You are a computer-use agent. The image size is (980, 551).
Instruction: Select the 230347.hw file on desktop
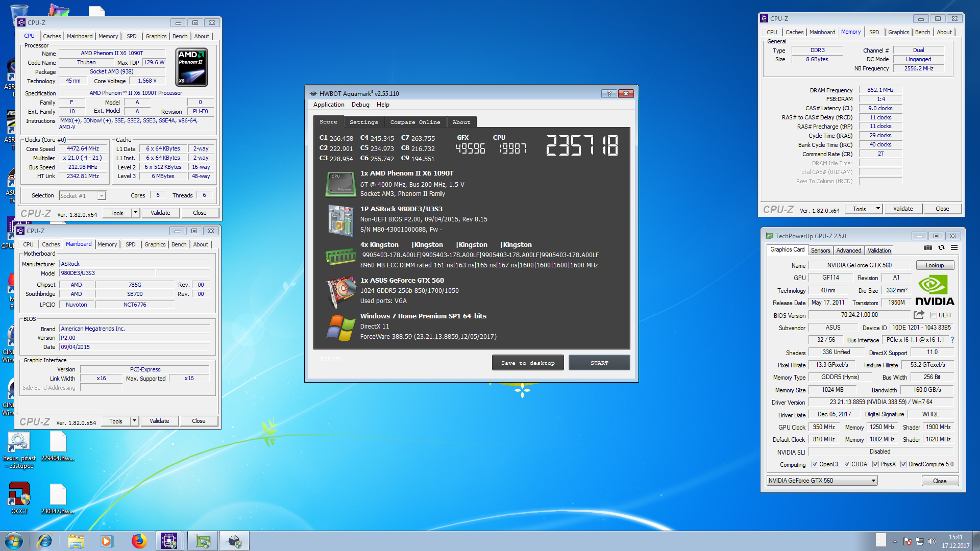58,498
